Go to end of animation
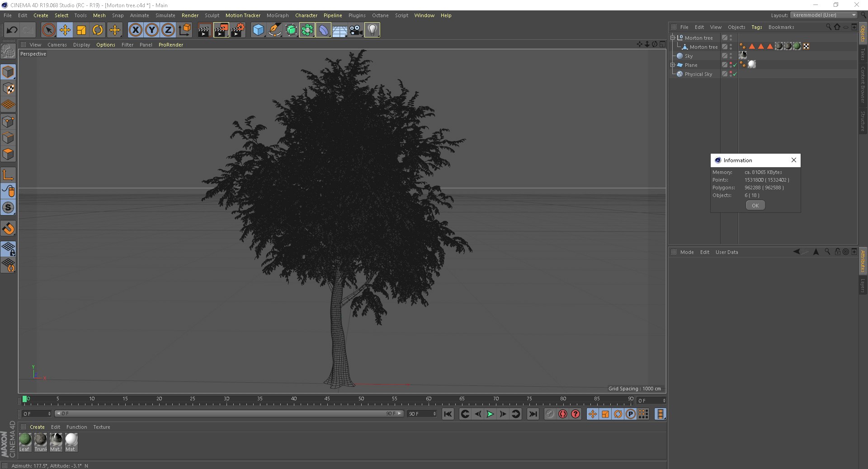 533,414
